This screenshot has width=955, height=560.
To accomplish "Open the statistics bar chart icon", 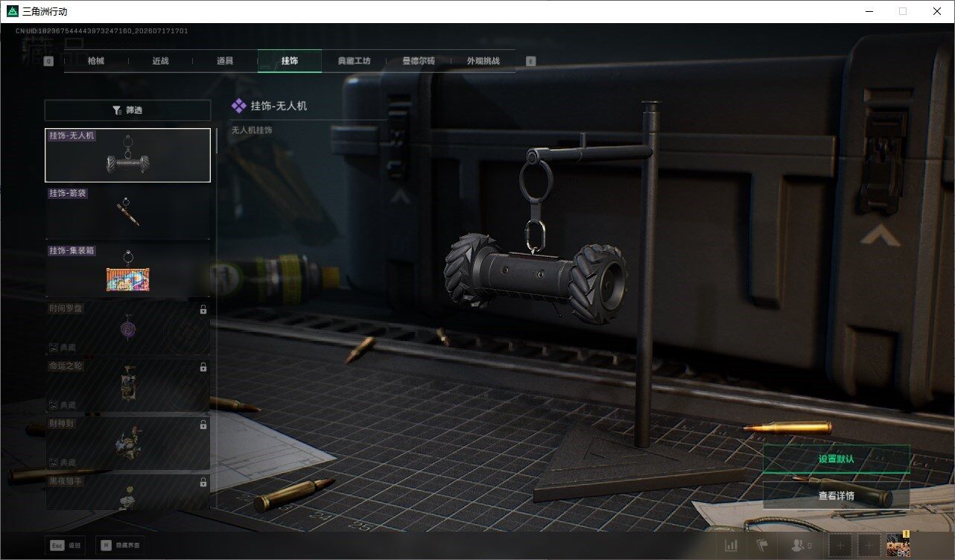I will 732,546.
